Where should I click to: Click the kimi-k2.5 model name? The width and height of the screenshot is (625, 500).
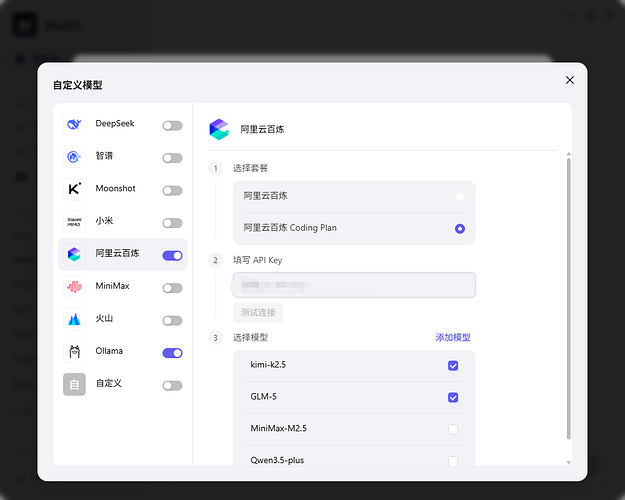pyautogui.click(x=268, y=365)
